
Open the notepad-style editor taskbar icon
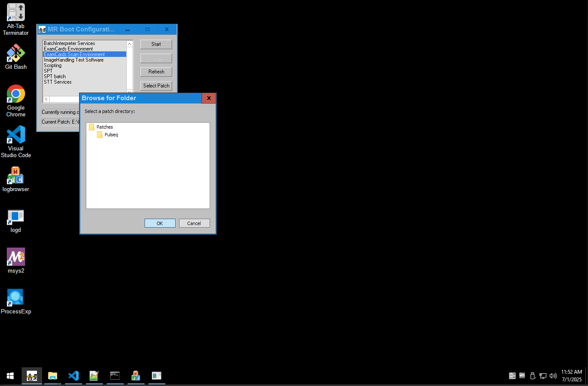point(94,376)
